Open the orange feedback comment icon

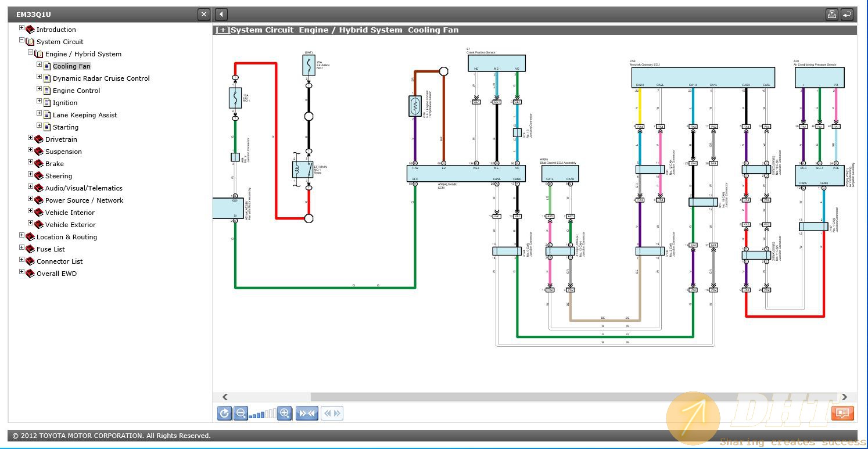842,413
